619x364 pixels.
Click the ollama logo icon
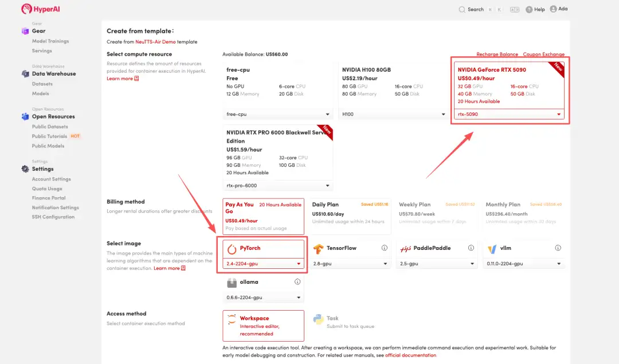tap(232, 283)
